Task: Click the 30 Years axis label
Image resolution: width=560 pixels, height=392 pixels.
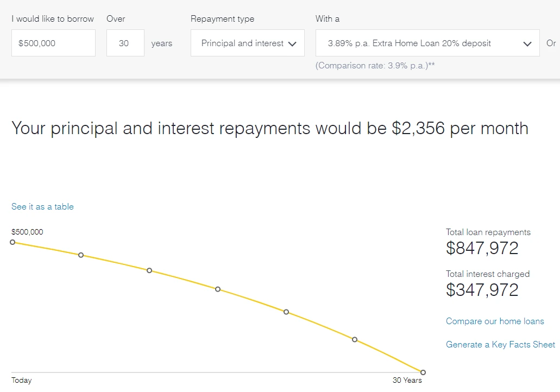Action: [407, 381]
